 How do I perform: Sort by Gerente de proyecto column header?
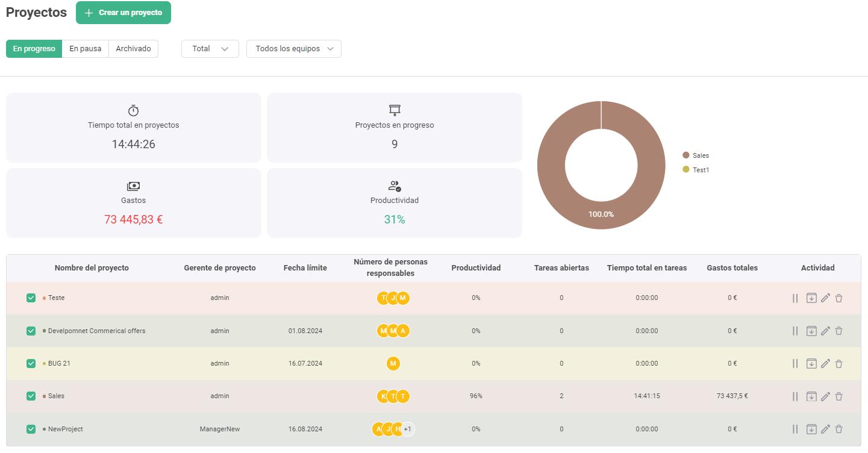coord(220,268)
